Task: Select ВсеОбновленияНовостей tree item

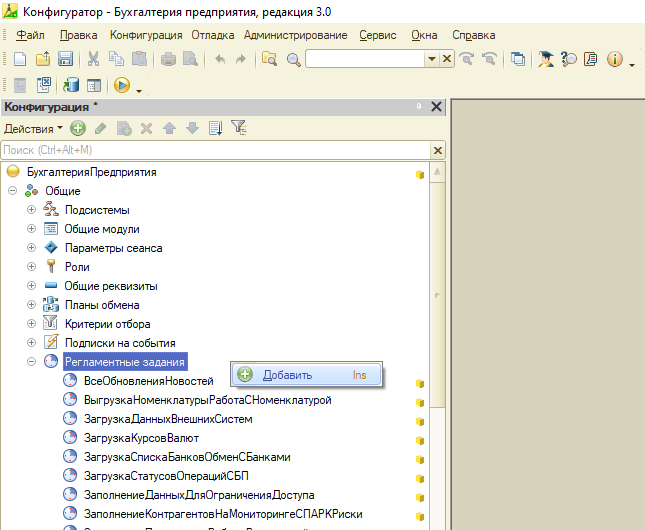Action: pos(148,381)
